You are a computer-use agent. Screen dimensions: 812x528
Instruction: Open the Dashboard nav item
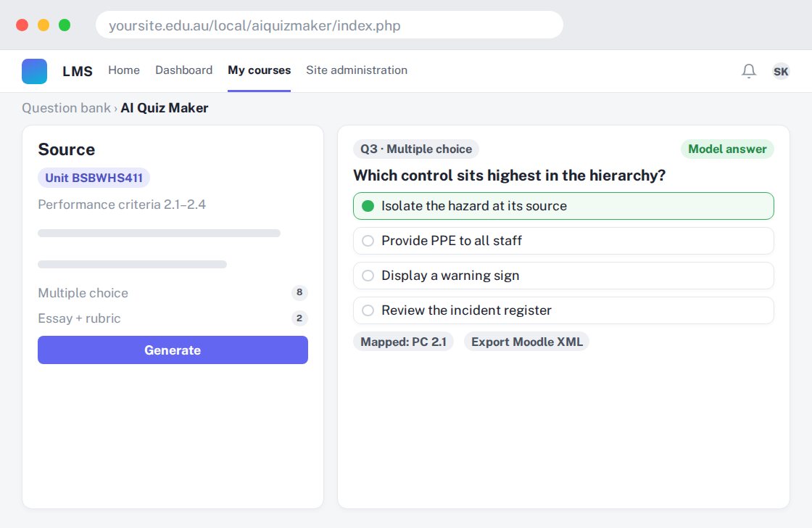click(184, 70)
